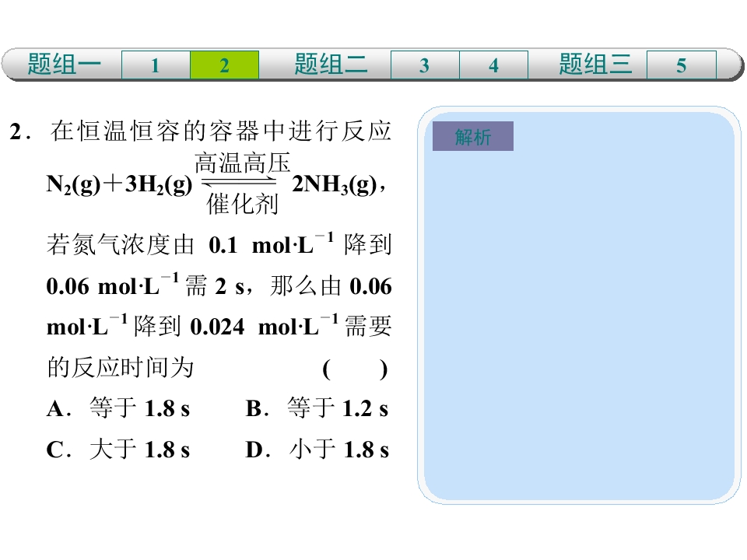Image resolution: width=747 pixels, height=560 pixels.
Task: Click the 高温高压 reaction condition label
Action: 242,163
